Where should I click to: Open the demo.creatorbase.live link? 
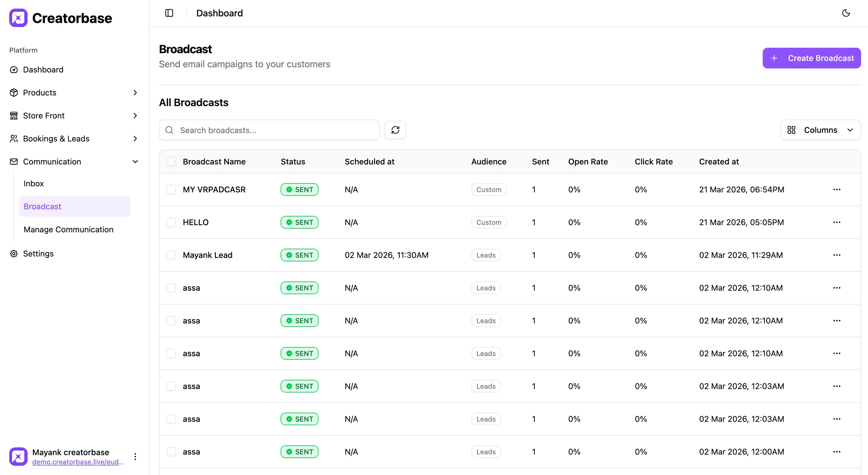[78, 462]
